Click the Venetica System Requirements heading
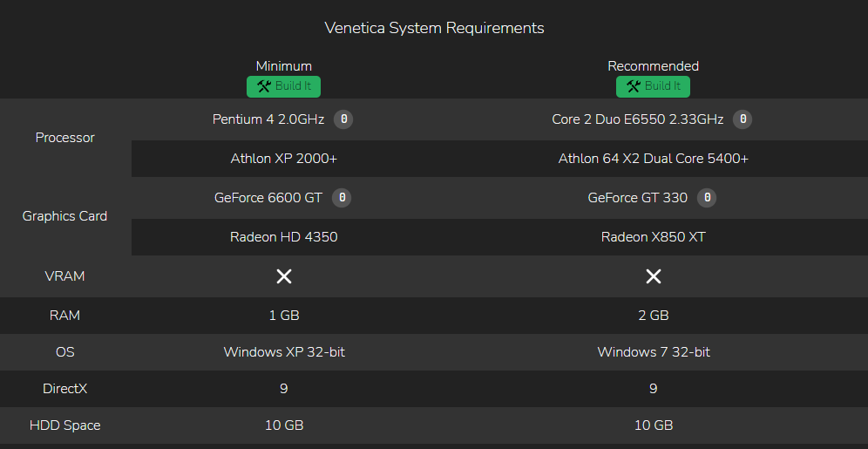 [435, 28]
